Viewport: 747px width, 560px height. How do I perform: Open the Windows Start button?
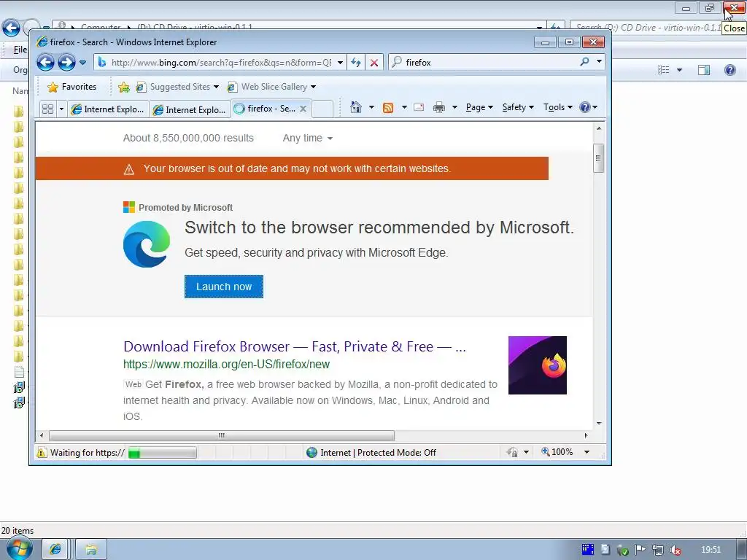coord(18,548)
